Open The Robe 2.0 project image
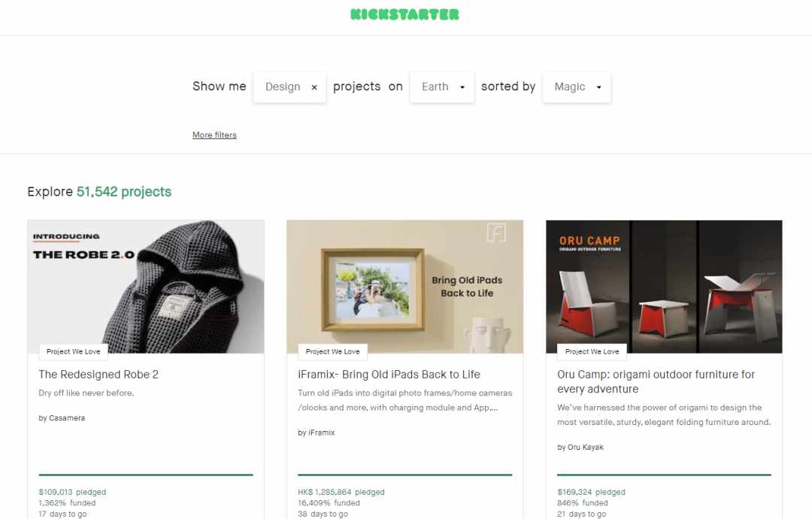The height and width of the screenshot is (519, 812). click(x=146, y=287)
